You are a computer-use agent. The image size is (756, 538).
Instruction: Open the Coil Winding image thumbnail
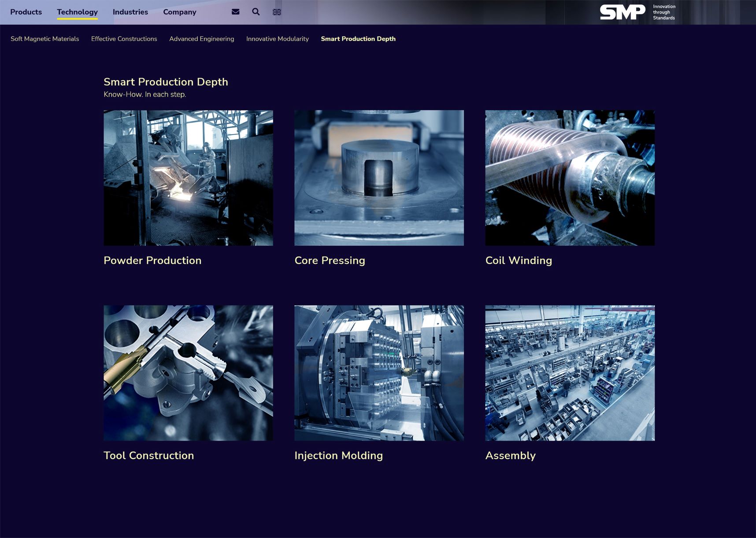[569, 177]
